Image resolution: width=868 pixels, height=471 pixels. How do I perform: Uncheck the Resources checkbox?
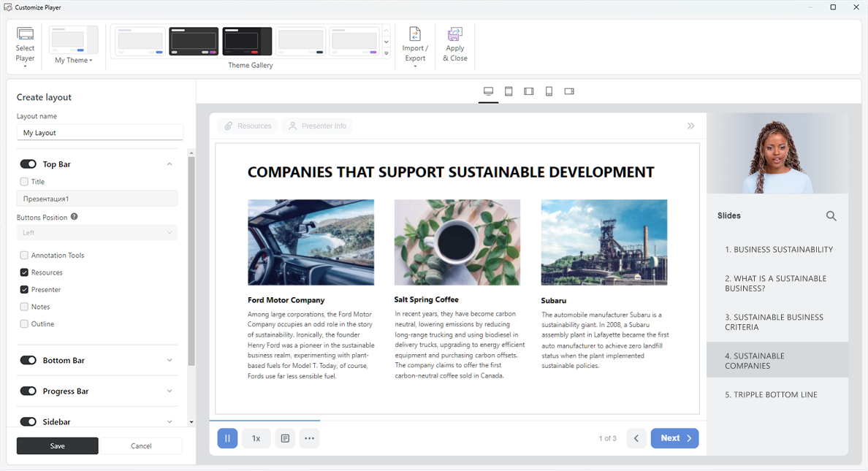[x=24, y=272]
